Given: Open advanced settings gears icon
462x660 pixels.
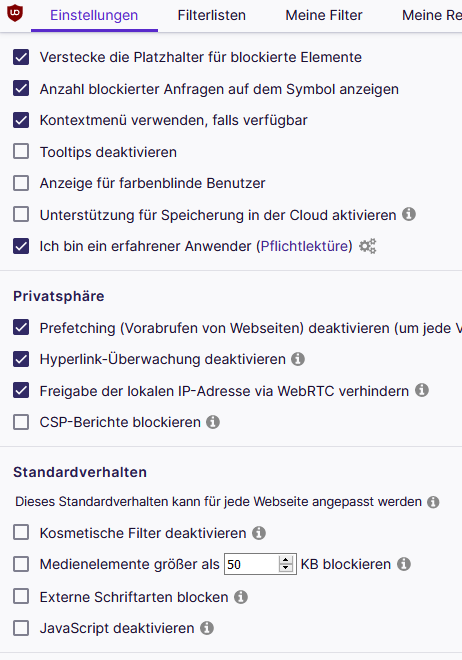Looking at the screenshot, I should pos(368,246).
